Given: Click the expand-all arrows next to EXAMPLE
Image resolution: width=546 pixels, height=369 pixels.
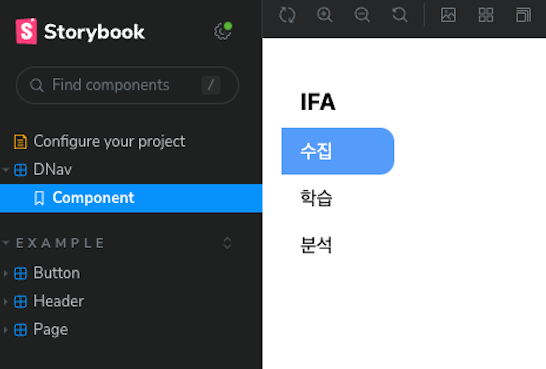Looking at the screenshot, I should coord(227,243).
